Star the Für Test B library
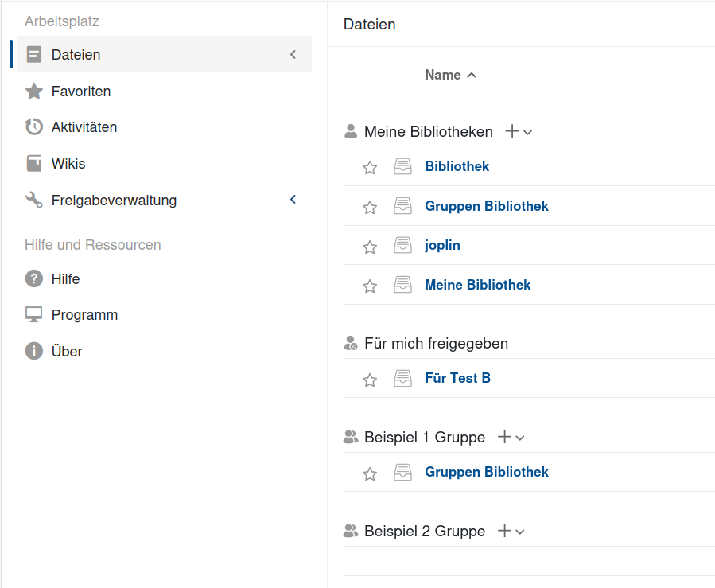Screen dimensions: 715x588 [x=369, y=380]
